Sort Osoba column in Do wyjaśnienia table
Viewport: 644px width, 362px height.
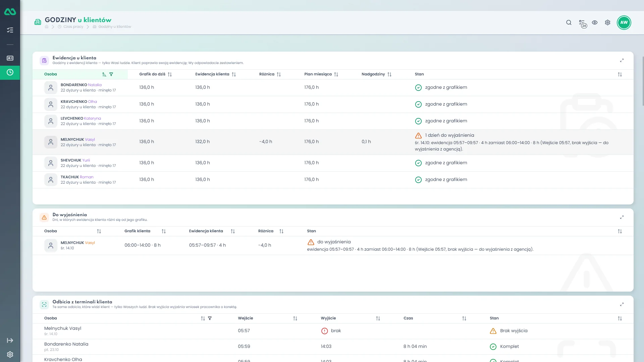click(x=99, y=231)
